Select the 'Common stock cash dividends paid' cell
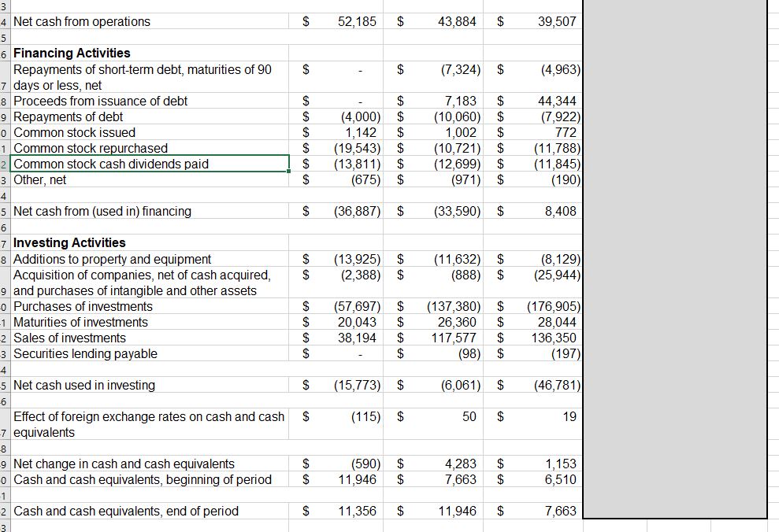The width and height of the screenshot is (779, 532). click(x=149, y=164)
